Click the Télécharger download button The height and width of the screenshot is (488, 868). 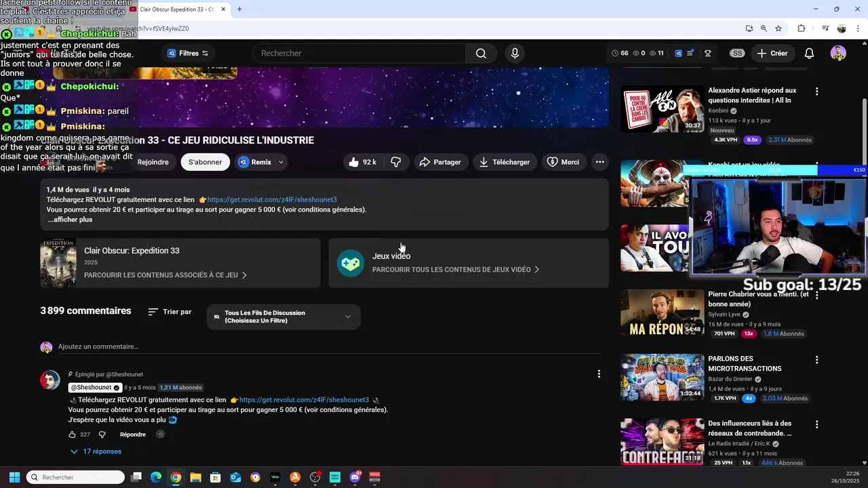tap(504, 162)
